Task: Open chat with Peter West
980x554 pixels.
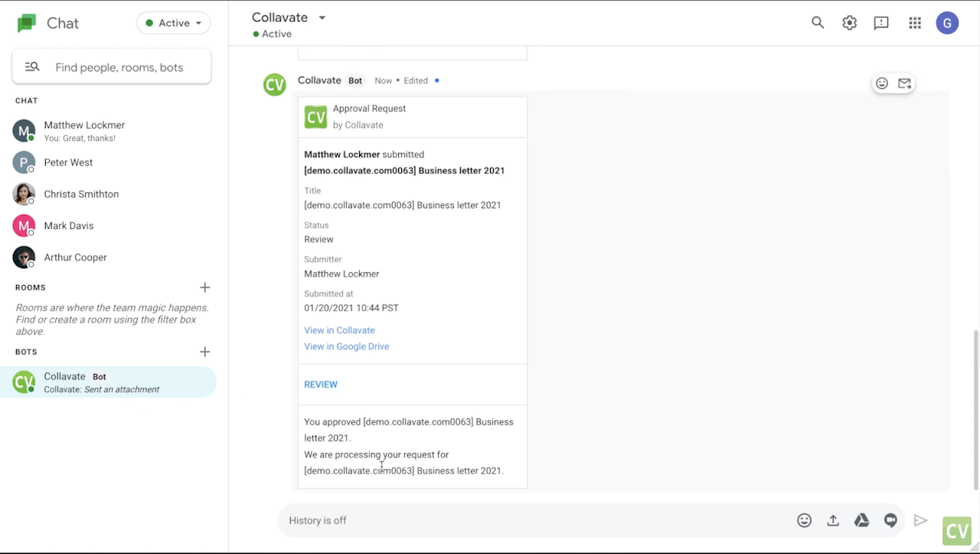Action: pyautogui.click(x=108, y=162)
